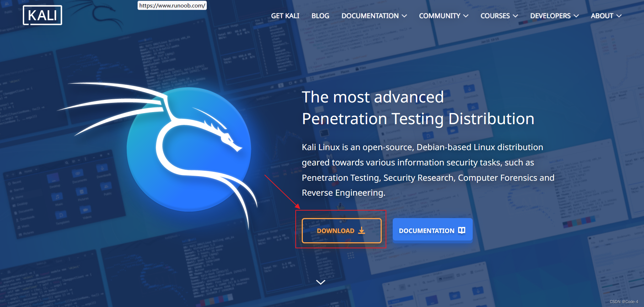The image size is (644, 307).
Task: Click the heading 'The most advanced'
Action: click(x=373, y=97)
